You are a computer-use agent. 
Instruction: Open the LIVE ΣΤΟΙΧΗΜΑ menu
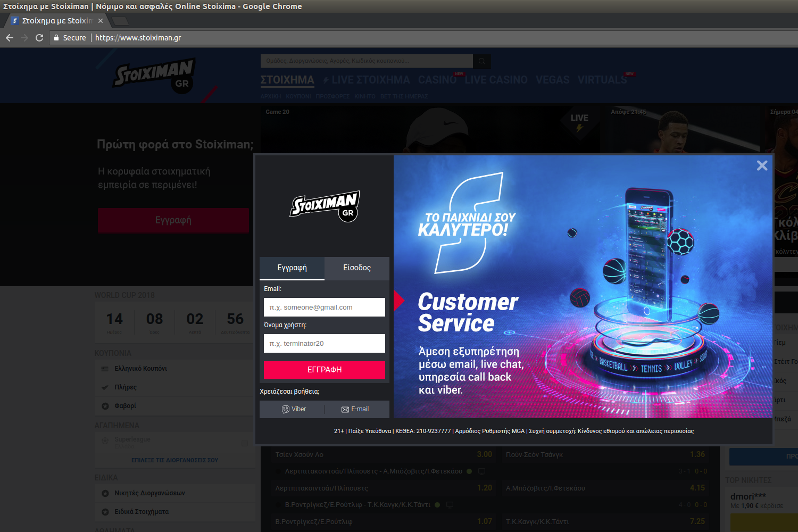point(371,80)
